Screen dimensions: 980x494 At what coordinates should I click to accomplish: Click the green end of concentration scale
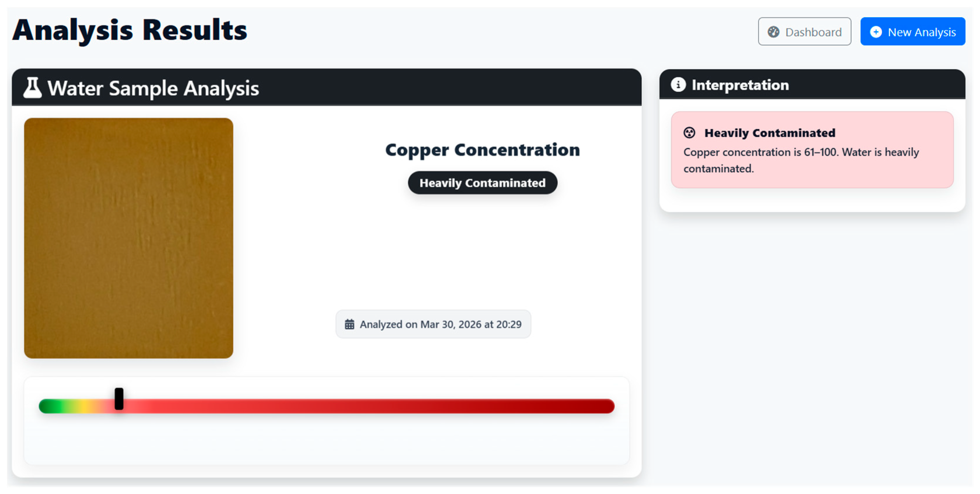click(48, 406)
